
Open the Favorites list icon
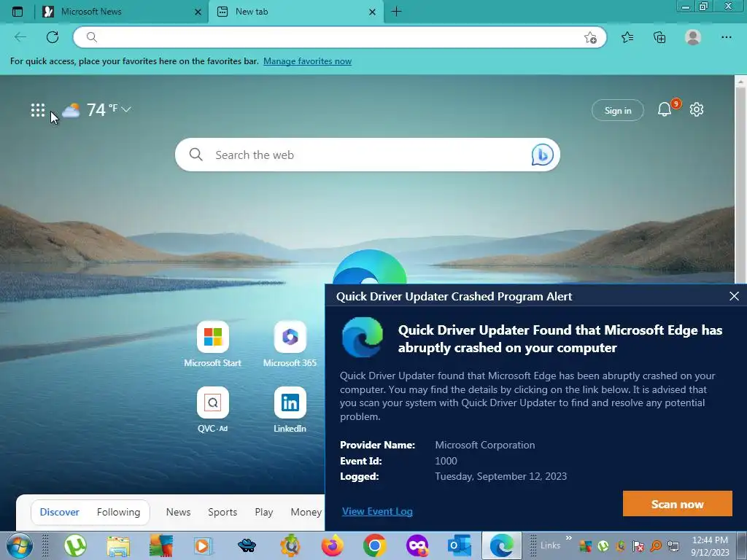point(627,37)
